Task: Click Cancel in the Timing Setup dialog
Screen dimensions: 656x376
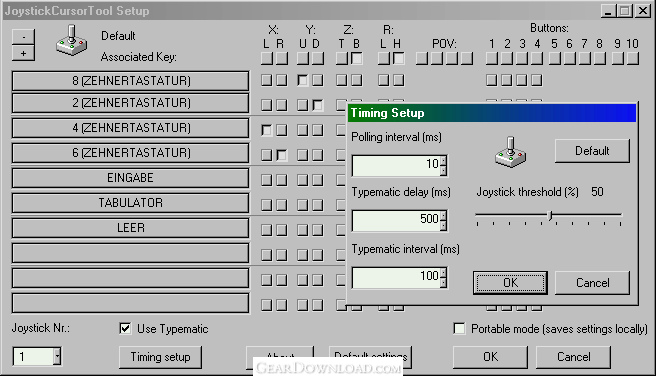Action: click(592, 283)
